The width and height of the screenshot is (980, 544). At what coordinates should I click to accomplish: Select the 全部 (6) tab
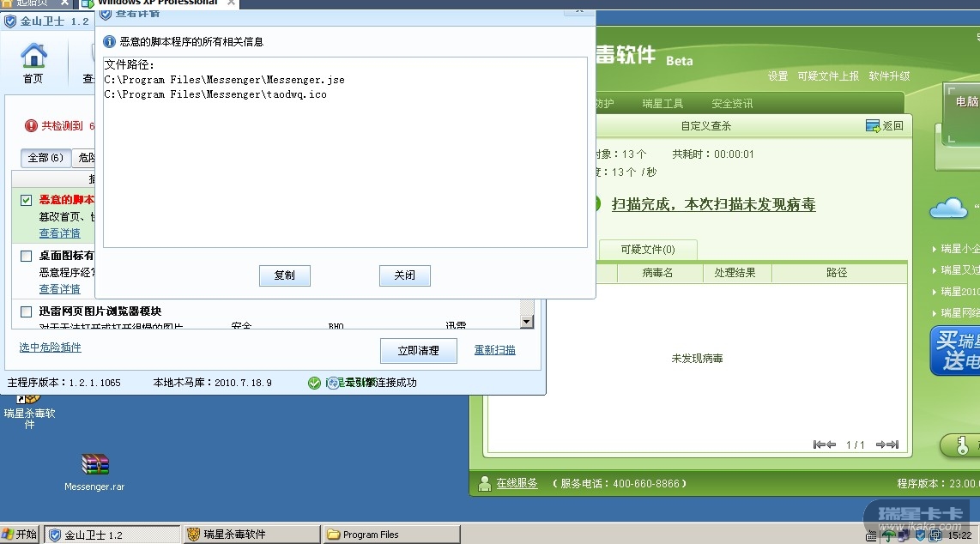pos(45,157)
